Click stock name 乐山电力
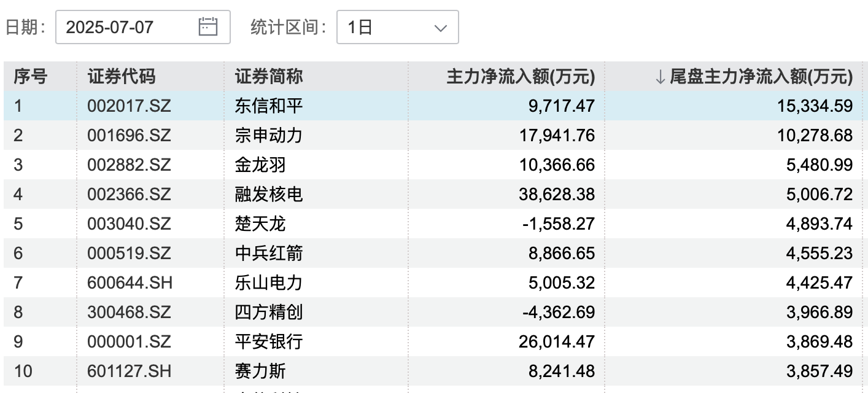This screenshot has width=868, height=393. [269, 282]
